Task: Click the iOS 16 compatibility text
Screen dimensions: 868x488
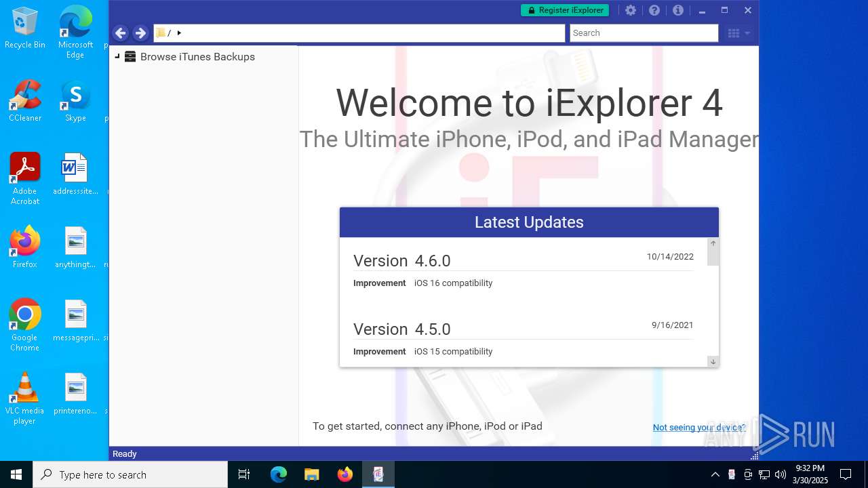Action: coord(454,283)
